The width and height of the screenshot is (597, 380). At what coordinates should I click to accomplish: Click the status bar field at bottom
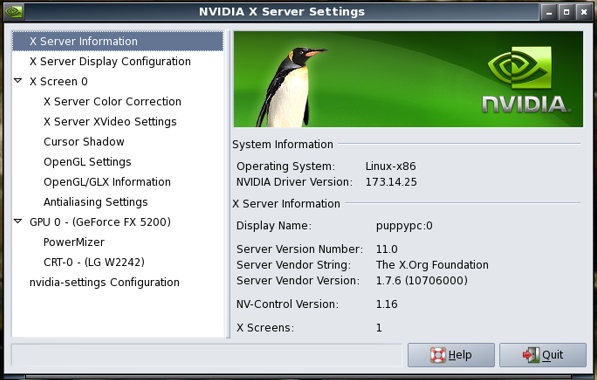click(207, 355)
